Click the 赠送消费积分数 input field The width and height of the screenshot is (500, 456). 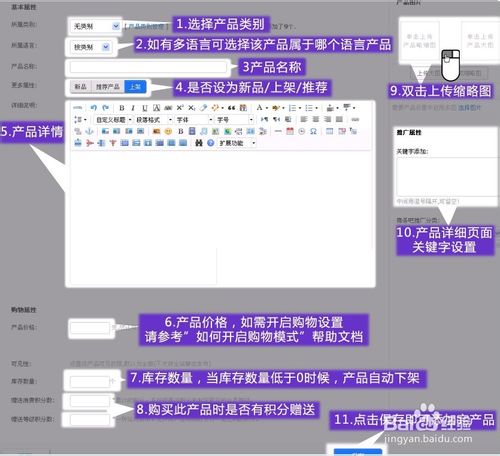click(90, 401)
